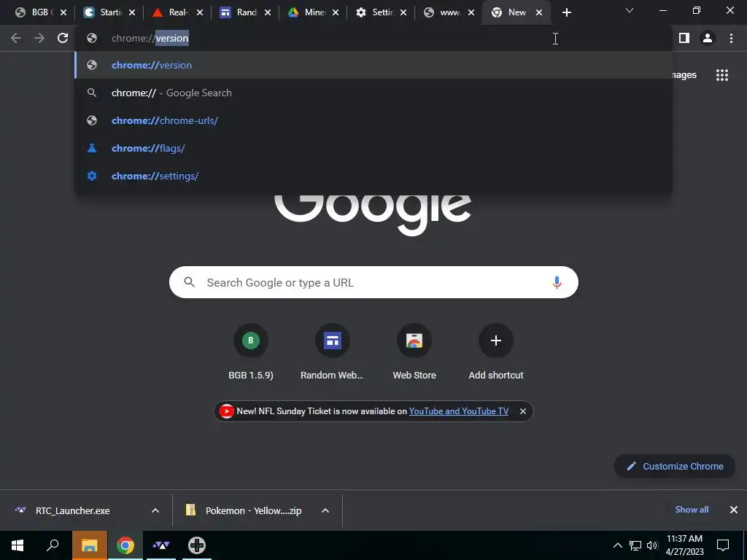The image size is (747, 560).
Task: Close the downloads bar
Action: (734, 510)
